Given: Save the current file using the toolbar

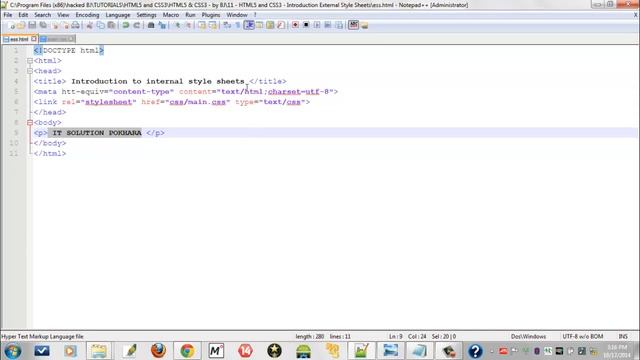Looking at the screenshot, I should pyautogui.click(x=32, y=25).
